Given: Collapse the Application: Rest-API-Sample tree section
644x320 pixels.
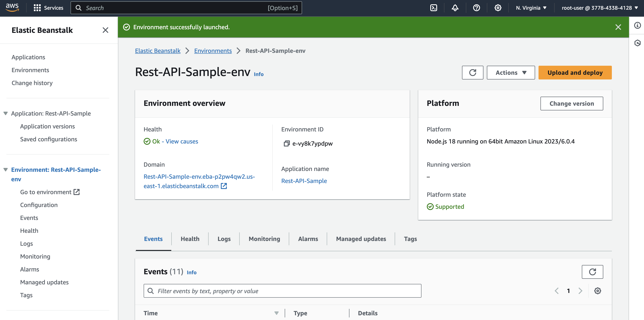Looking at the screenshot, I should pyautogui.click(x=6, y=113).
